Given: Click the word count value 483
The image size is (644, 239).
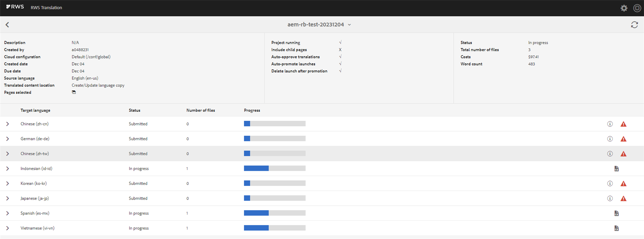Looking at the screenshot, I should pos(532,64).
